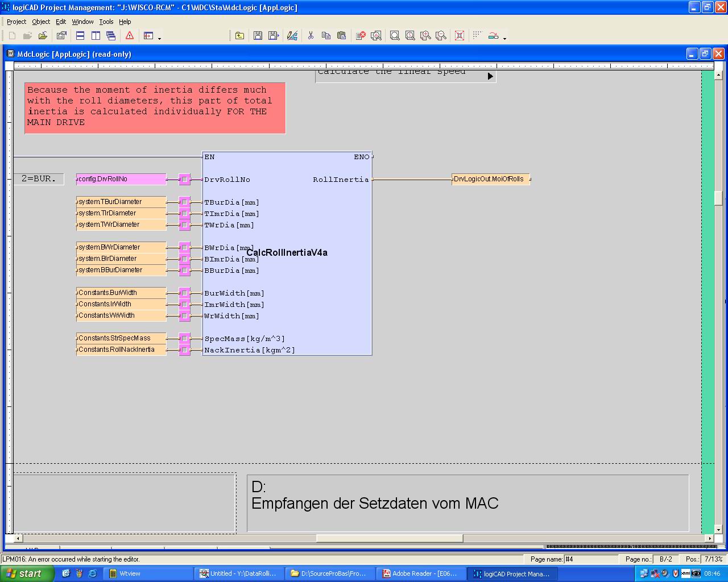
Task: Switch to Adobe Reader taskbar button
Action: click(x=421, y=573)
